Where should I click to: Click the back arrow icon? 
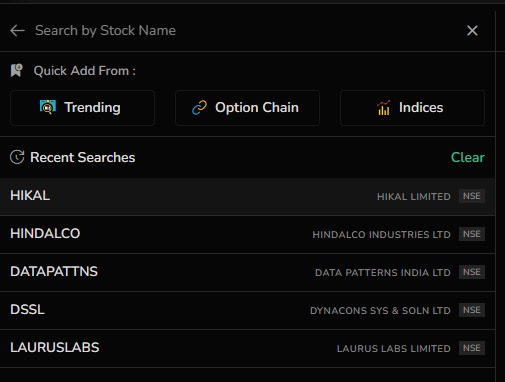[17, 31]
